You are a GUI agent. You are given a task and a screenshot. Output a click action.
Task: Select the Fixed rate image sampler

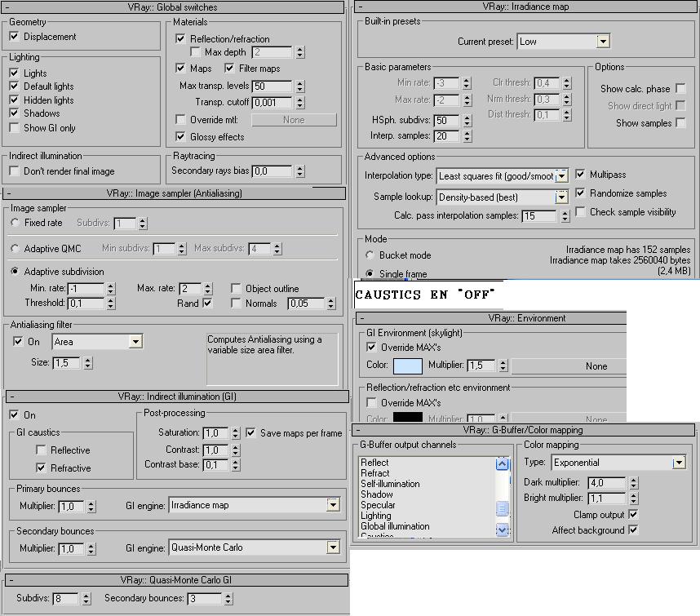point(15,222)
